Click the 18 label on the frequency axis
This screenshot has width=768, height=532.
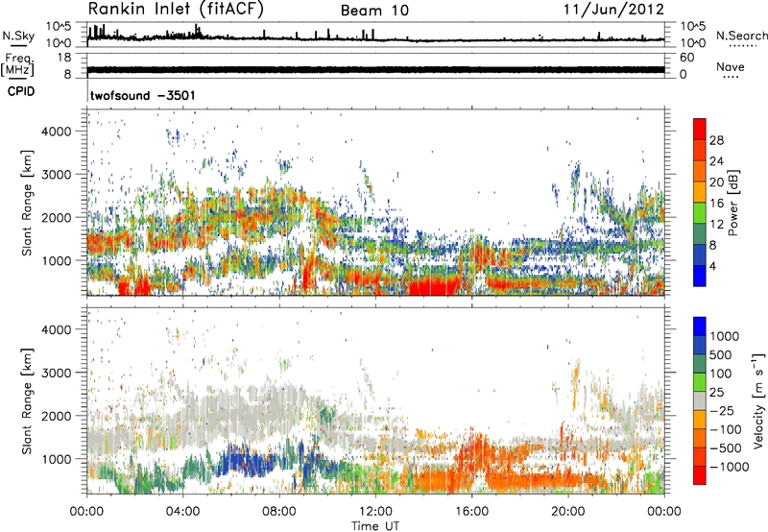coord(64,58)
